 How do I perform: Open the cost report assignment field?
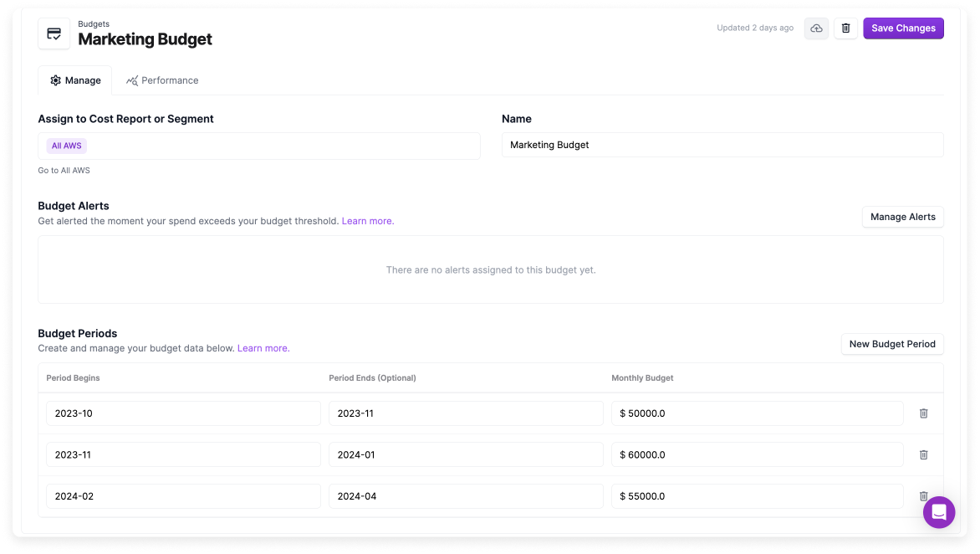pyautogui.click(x=259, y=146)
